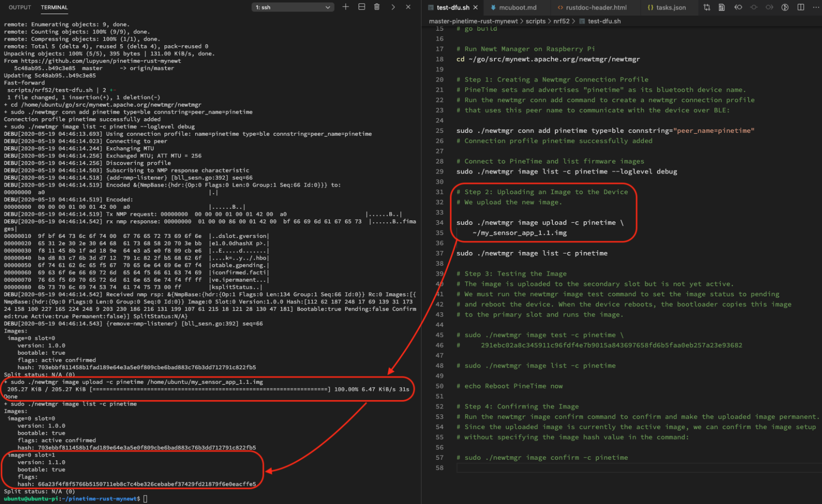This screenshot has height=504, width=822.
Task: Switch to the OUTPUT panel tab
Action: pyautogui.click(x=20, y=8)
